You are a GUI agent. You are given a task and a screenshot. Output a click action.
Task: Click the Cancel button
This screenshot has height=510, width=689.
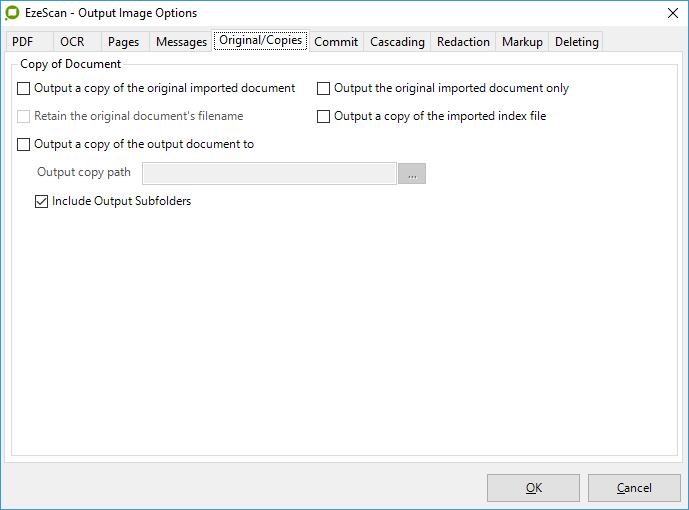(634, 488)
